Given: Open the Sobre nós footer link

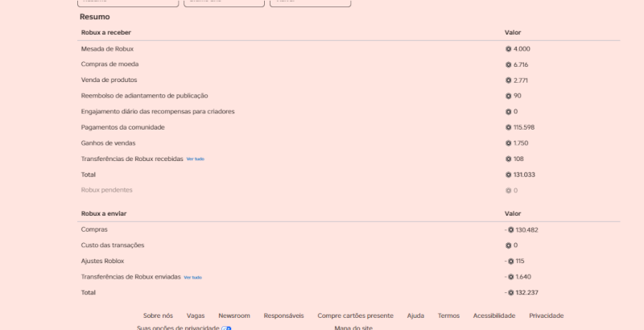Looking at the screenshot, I should [158, 316].
